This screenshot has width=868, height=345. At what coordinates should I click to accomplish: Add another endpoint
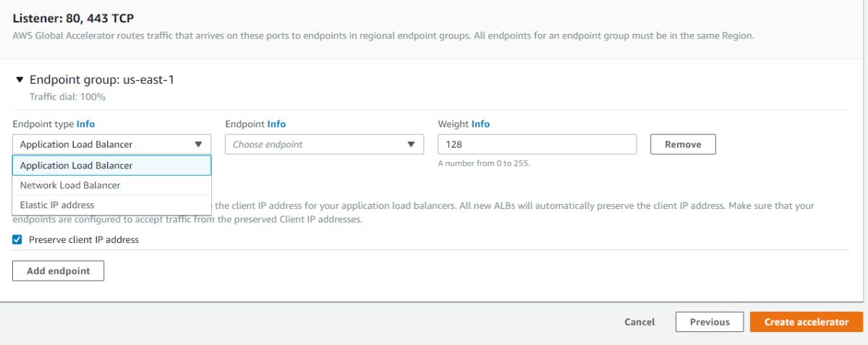tap(59, 271)
